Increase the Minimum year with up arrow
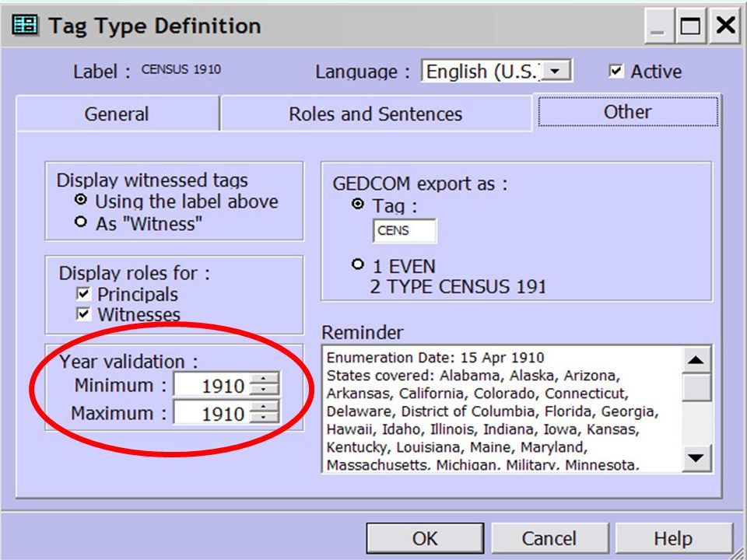 (x=264, y=379)
